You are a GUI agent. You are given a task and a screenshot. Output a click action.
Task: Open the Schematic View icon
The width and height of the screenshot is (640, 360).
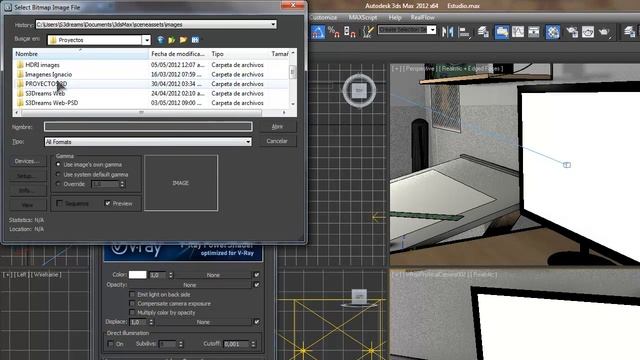coord(533,32)
